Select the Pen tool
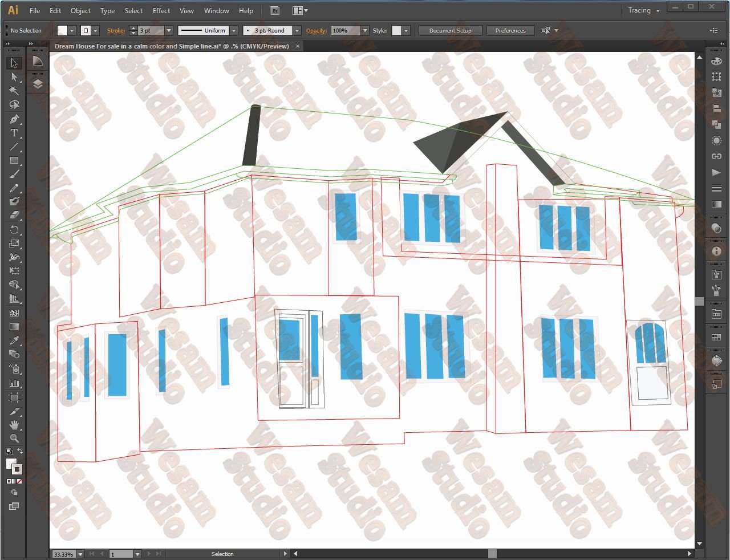This screenshot has width=730, height=560. pos(14,119)
